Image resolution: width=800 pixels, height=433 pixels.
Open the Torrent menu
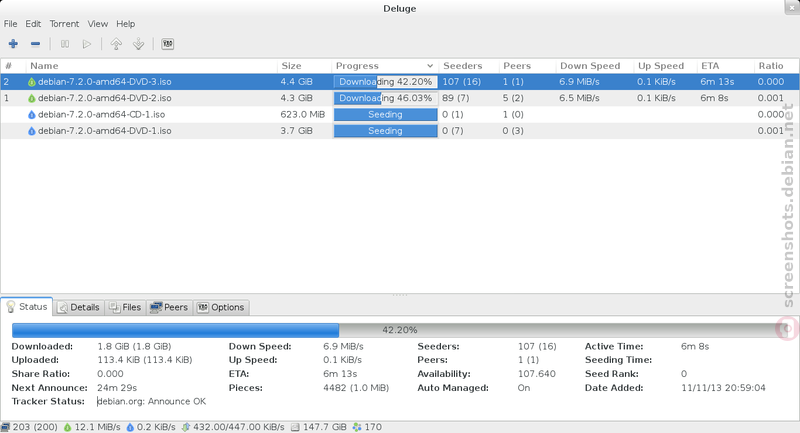pyautogui.click(x=64, y=23)
